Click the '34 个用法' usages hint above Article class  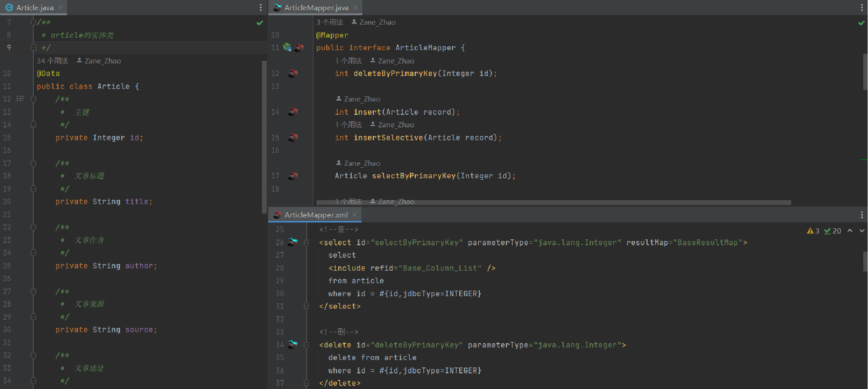52,61
